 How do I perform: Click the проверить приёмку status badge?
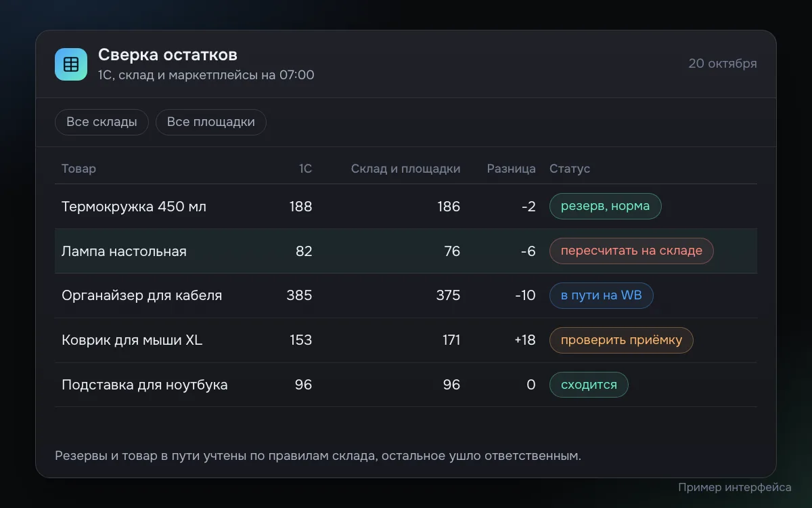(621, 340)
